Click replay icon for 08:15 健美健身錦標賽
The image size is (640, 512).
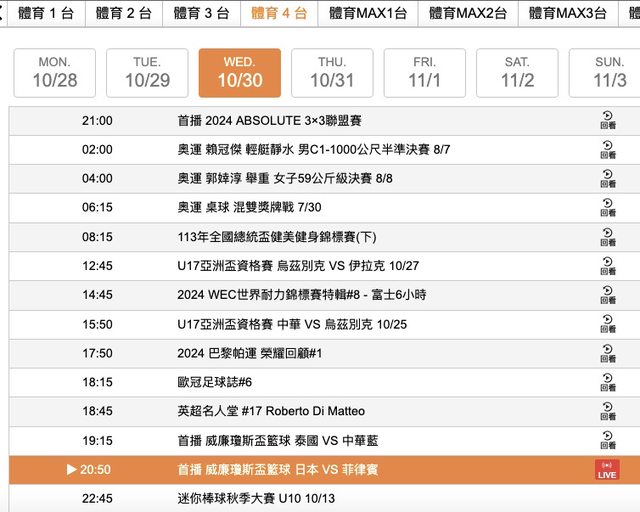coord(607,237)
